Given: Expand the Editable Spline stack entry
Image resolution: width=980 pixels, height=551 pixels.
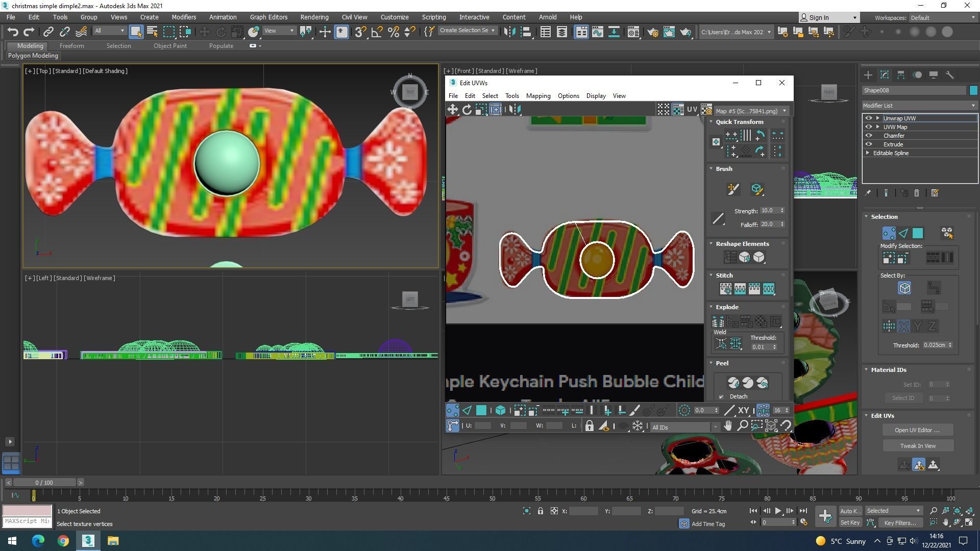Looking at the screenshot, I should click(868, 153).
